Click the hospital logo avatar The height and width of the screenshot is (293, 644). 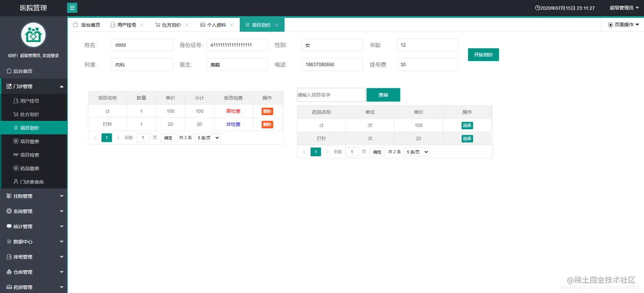(33, 35)
